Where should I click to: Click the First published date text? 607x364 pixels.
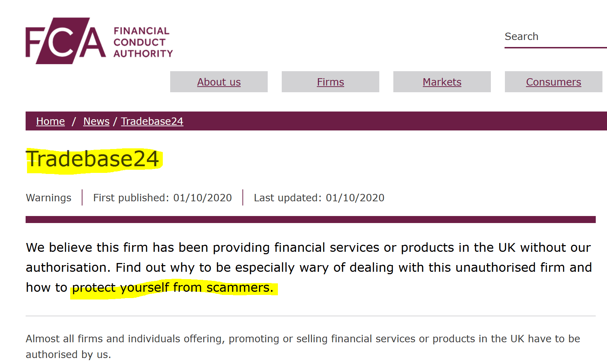(162, 197)
